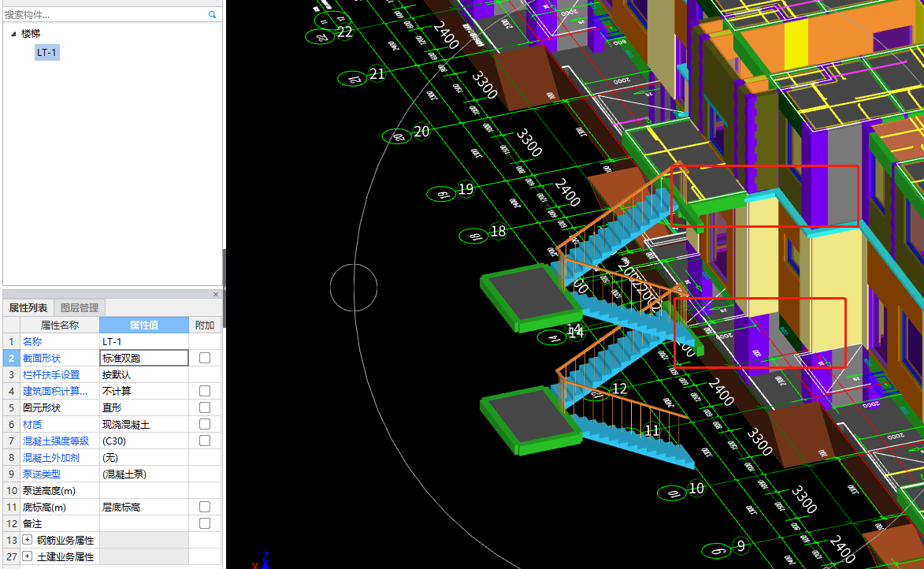Click the 属性名称 column header
This screenshot has height=569, width=924.
pyautogui.click(x=60, y=325)
